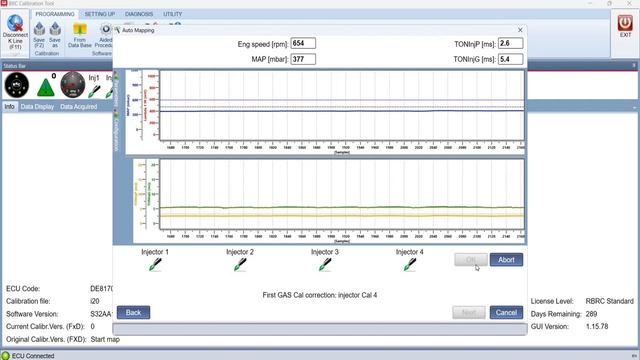Click the red EXIT power icon

[625, 23]
